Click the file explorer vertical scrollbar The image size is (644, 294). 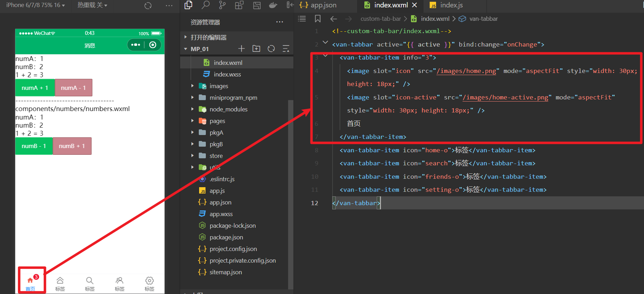291,194
